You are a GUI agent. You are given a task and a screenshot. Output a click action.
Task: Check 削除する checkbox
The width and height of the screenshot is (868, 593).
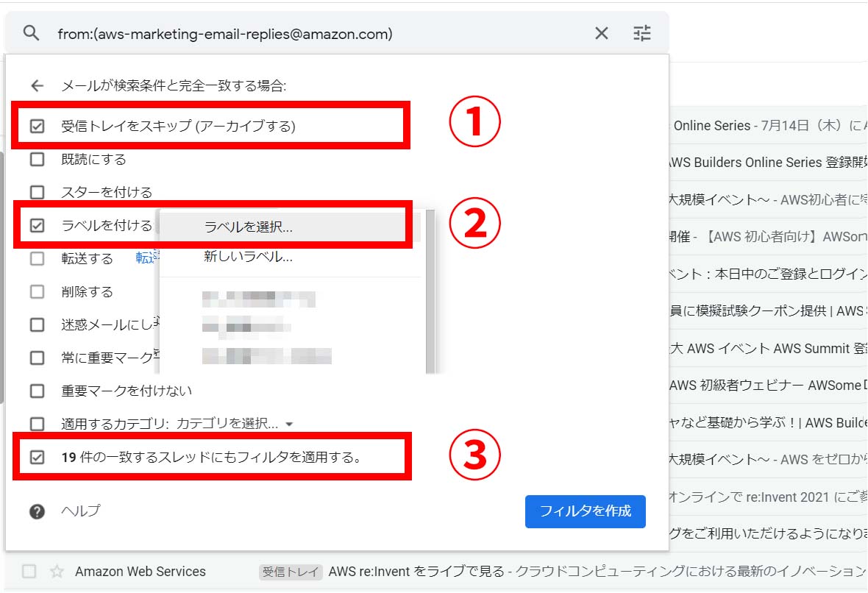37,292
